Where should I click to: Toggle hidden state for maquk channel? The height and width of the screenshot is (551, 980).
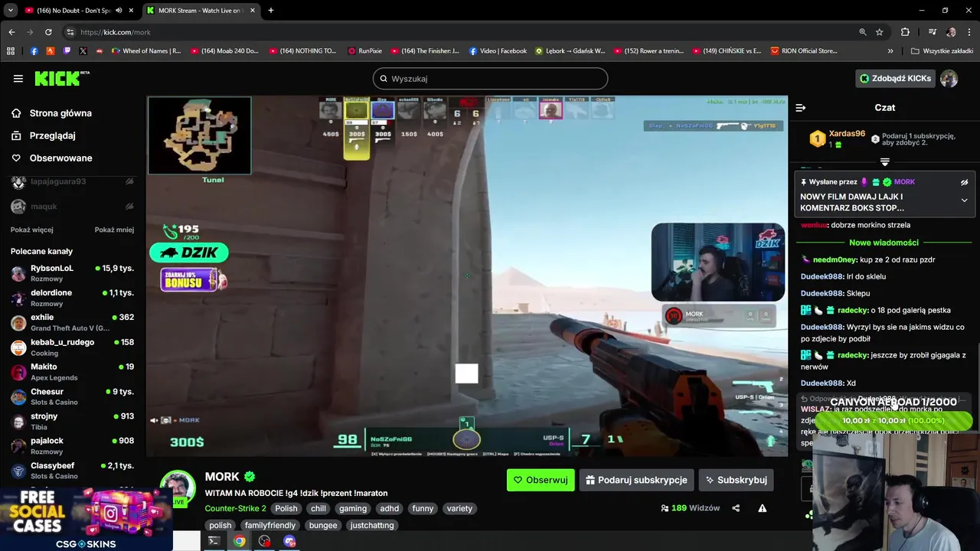click(x=129, y=206)
